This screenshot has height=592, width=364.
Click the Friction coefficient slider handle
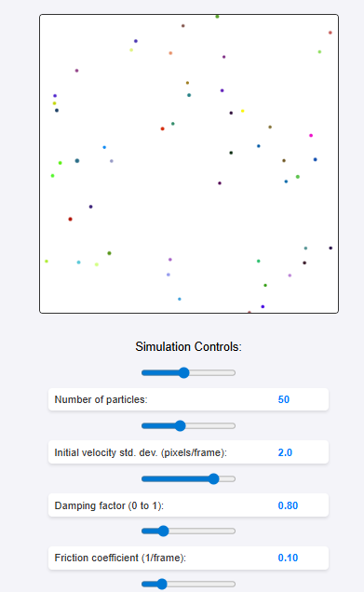pos(163,531)
